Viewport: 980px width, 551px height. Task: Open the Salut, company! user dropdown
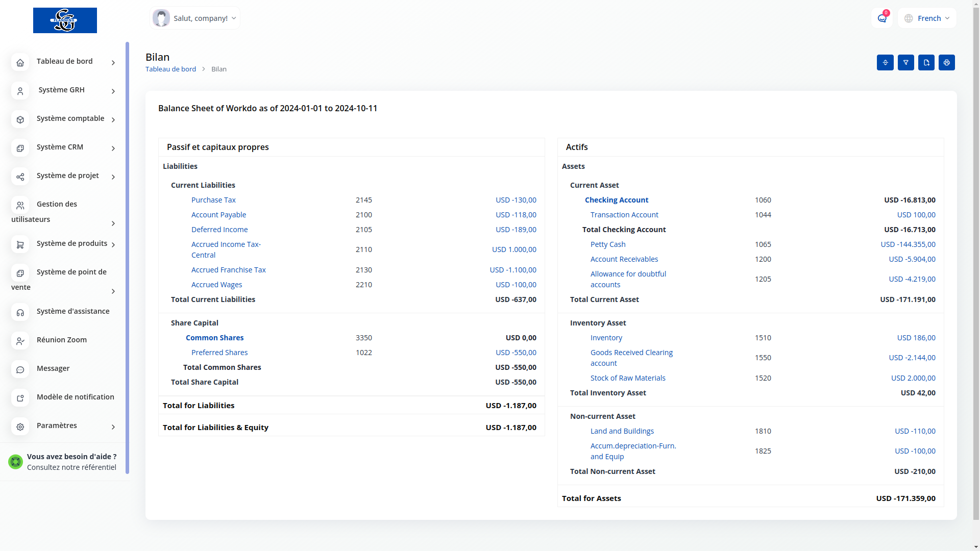click(195, 18)
